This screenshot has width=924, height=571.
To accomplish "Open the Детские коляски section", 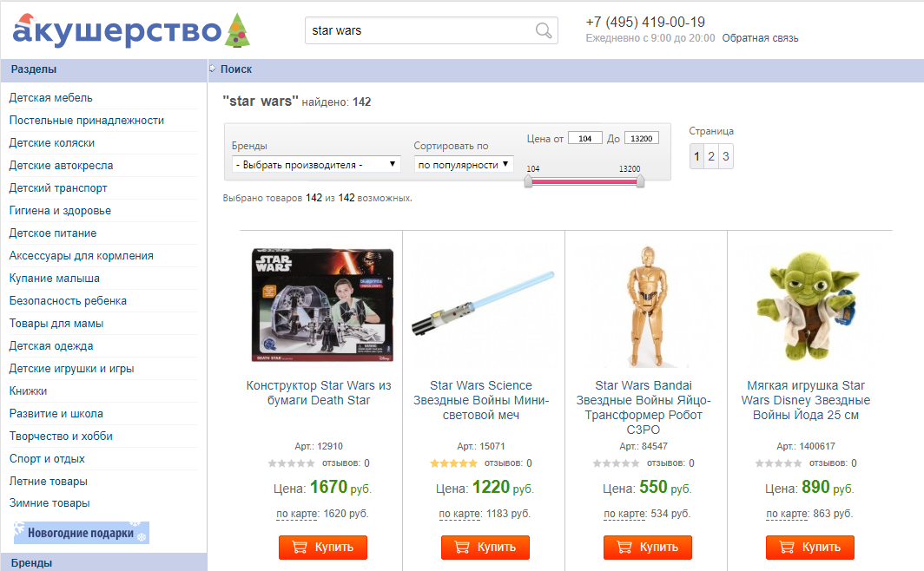I will pos(52,143).
